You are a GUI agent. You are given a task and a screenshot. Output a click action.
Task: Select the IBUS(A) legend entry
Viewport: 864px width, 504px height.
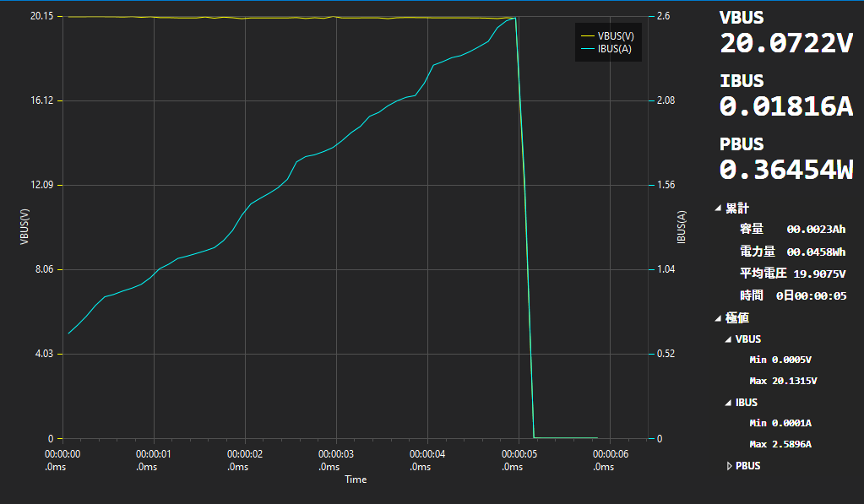point(613,49)
